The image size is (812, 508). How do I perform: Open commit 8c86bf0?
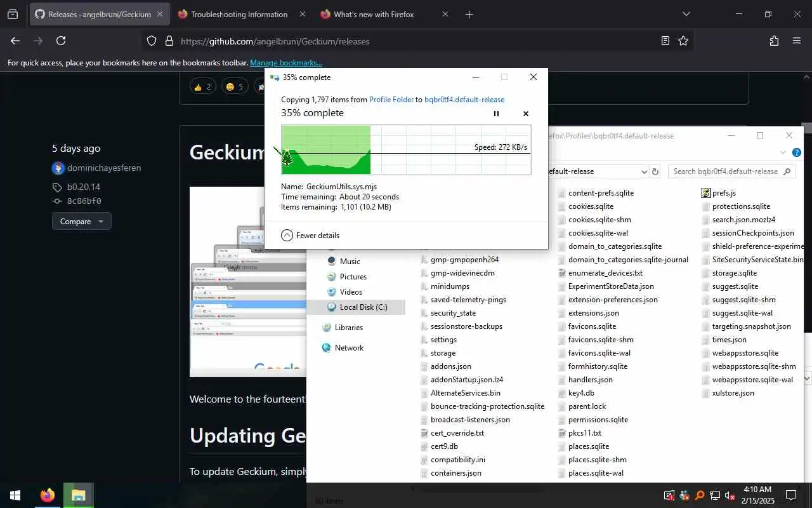tap(84, 201)
